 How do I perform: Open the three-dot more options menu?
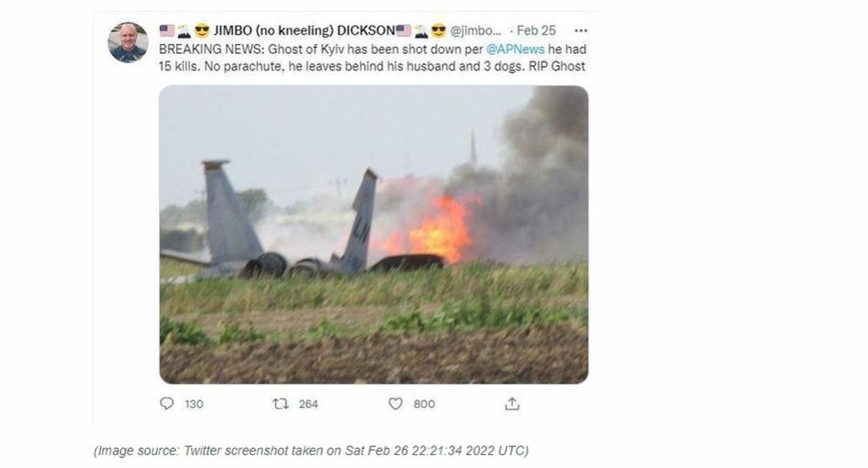(x=580, y=30)
